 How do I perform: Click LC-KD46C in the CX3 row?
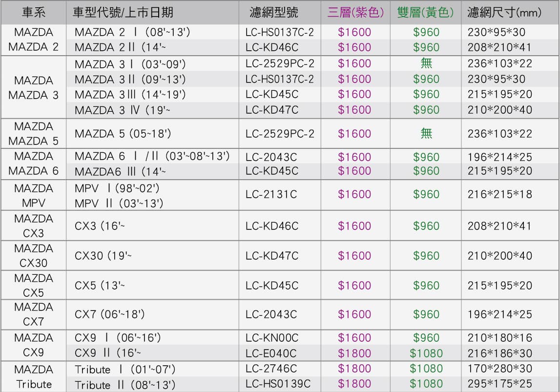pos(272,226)
